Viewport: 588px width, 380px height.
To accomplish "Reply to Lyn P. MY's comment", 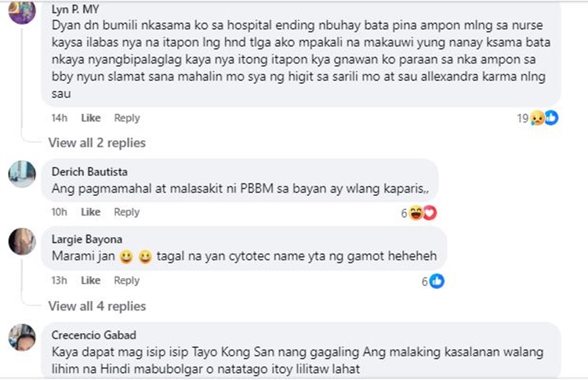I will tap(127, 118).
